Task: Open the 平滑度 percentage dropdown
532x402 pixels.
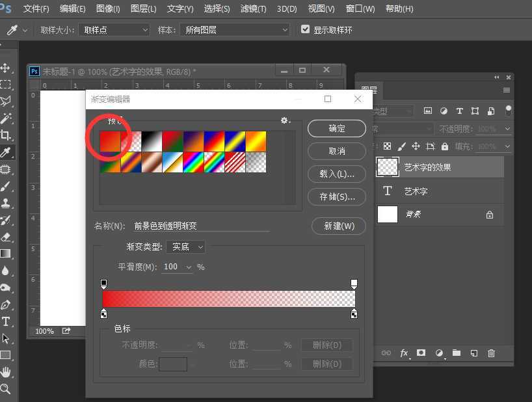Action: 177,267
